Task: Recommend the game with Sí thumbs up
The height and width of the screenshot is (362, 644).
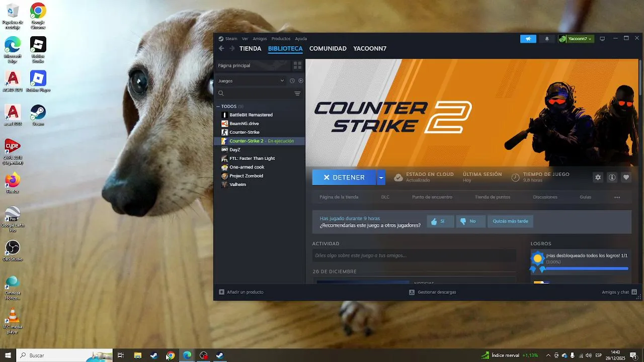Action: click(x=440, y=221)
